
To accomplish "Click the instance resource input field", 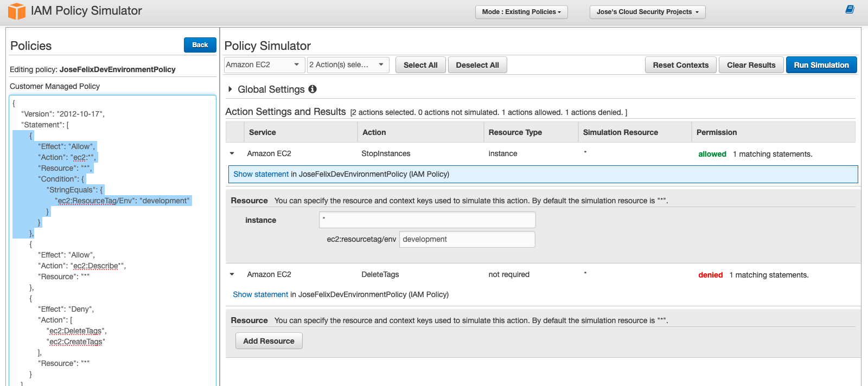I will point(427,220).
